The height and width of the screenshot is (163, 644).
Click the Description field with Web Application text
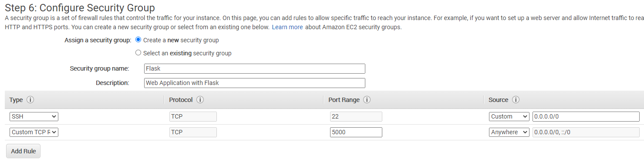pyautogui.click(x=255, y=83)
